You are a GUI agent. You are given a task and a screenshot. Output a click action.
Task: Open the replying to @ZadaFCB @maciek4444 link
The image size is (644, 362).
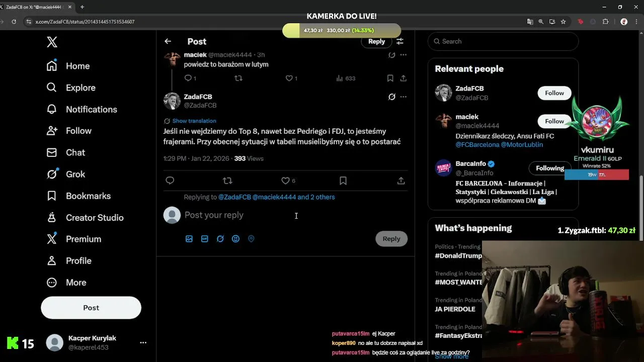(x=276, y=197)
